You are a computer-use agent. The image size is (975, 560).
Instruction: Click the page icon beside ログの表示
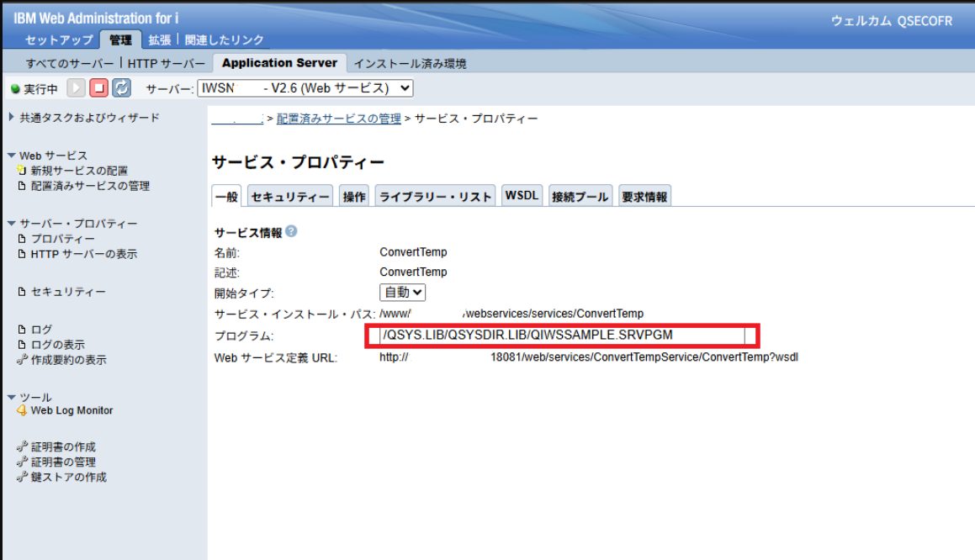click(22, 344)
